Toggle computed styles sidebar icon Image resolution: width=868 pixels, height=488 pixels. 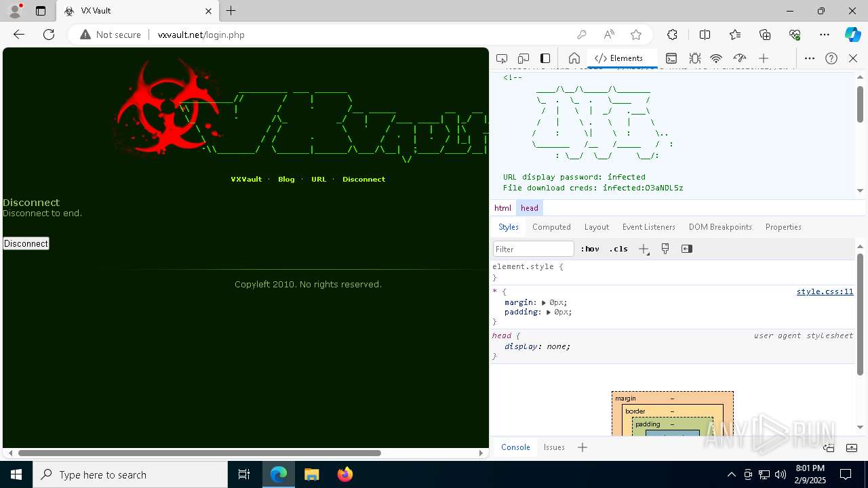pyautogui.click(x=687, y=249)
